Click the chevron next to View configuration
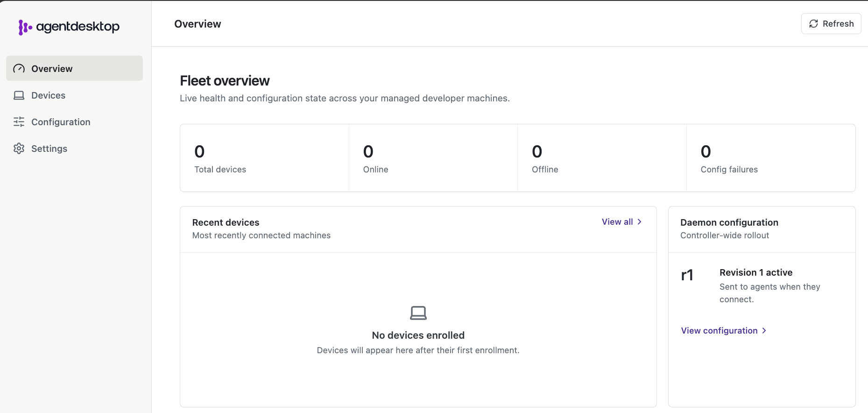868x413 pixels. point(764,331)
